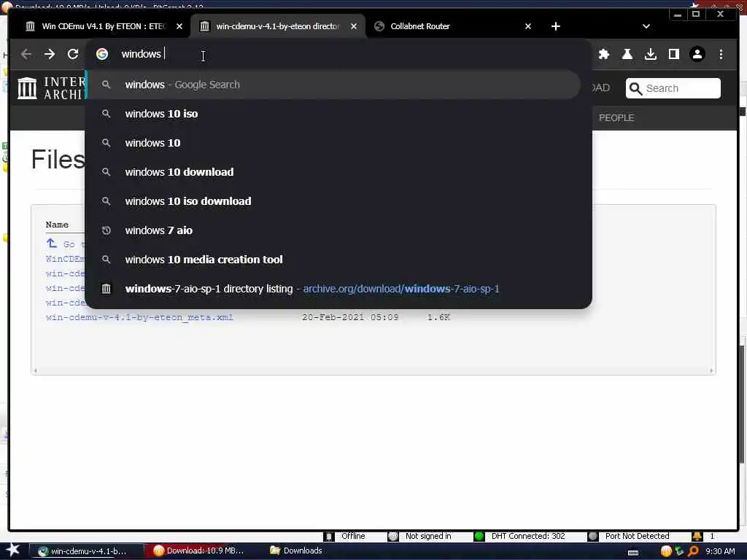Click the Name column header
The width and height of the screenshot is (747, 560).
point(57,225)
